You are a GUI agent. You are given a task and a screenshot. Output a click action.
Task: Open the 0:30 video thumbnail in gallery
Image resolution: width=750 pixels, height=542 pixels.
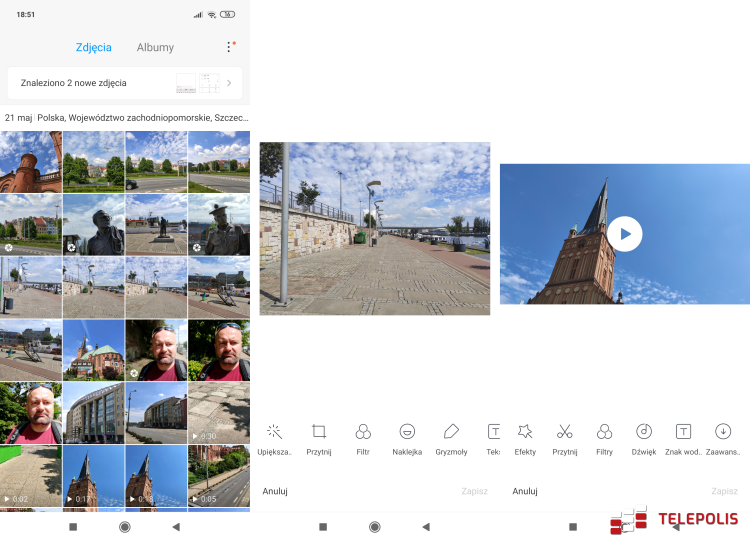click(218, 412)
